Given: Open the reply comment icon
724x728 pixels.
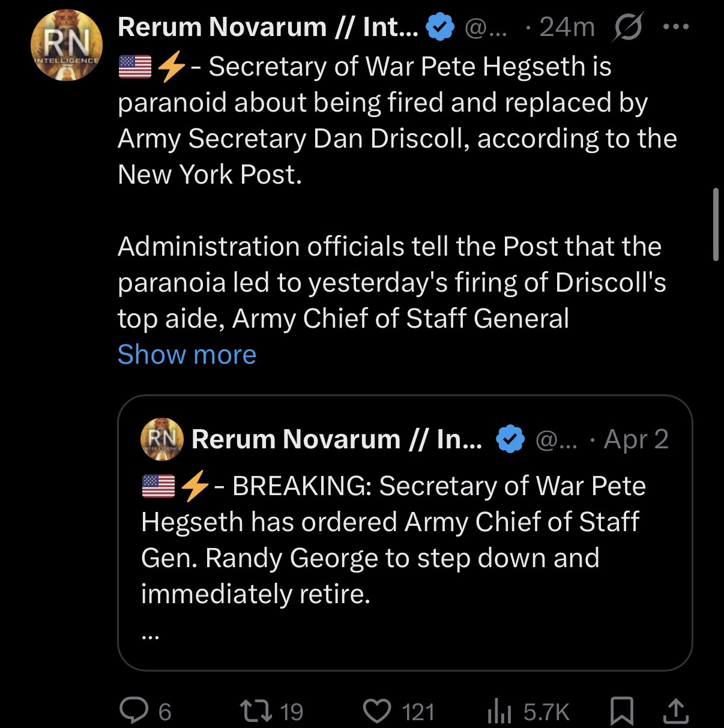Looking at the screenshot, I should pyautogui.click(x=133, y=711).
